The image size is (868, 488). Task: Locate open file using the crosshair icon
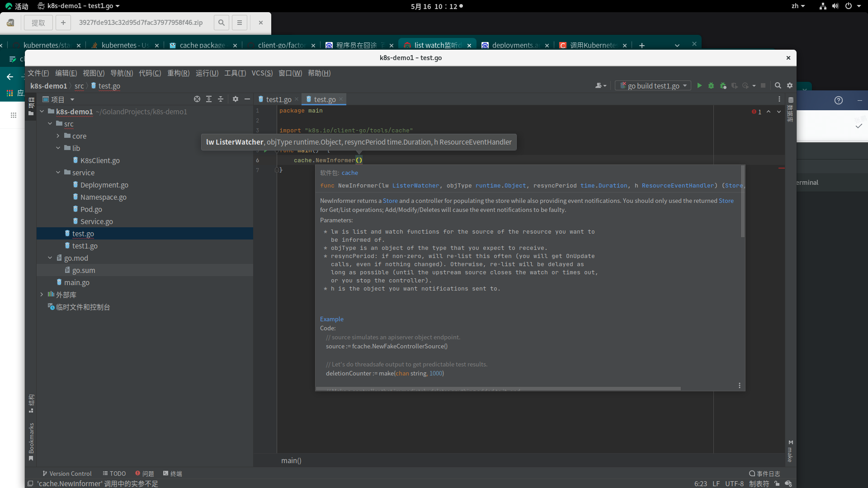197,99
